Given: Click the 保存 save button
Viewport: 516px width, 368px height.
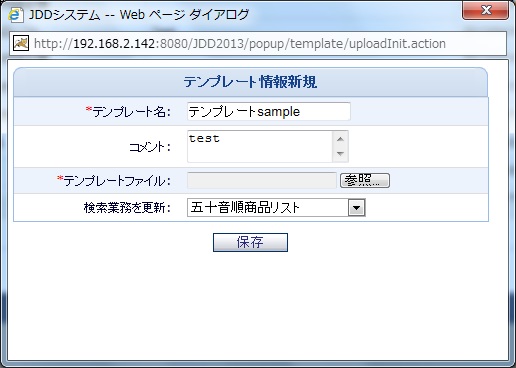Looking at the screenshot, I should 250,242.
